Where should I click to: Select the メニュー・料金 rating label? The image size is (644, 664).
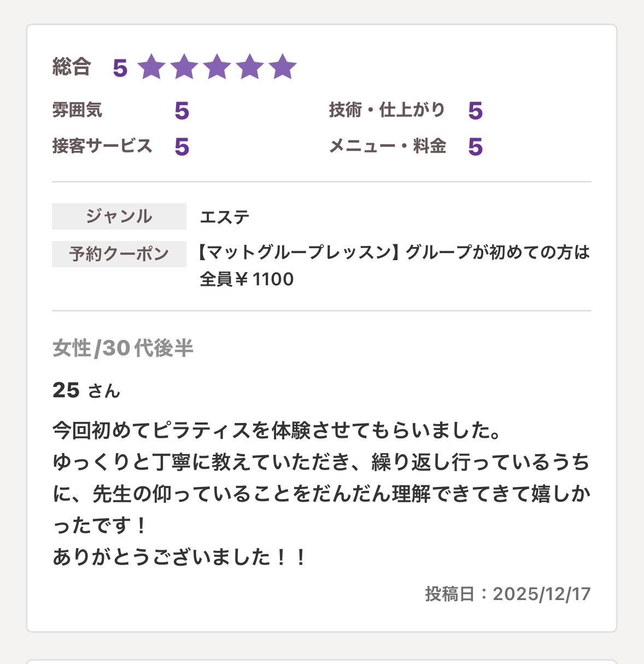tap(388, 146)
